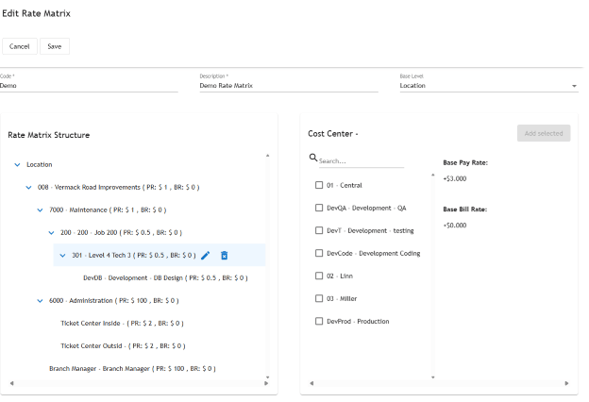
Task: Check the 01 - Central cost center
Action: pos(319,185)
